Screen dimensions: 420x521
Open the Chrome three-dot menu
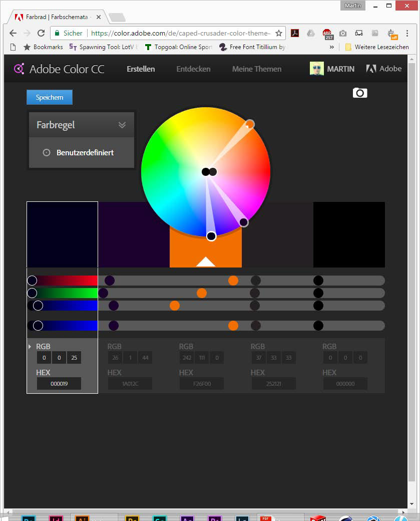point(407,33)
